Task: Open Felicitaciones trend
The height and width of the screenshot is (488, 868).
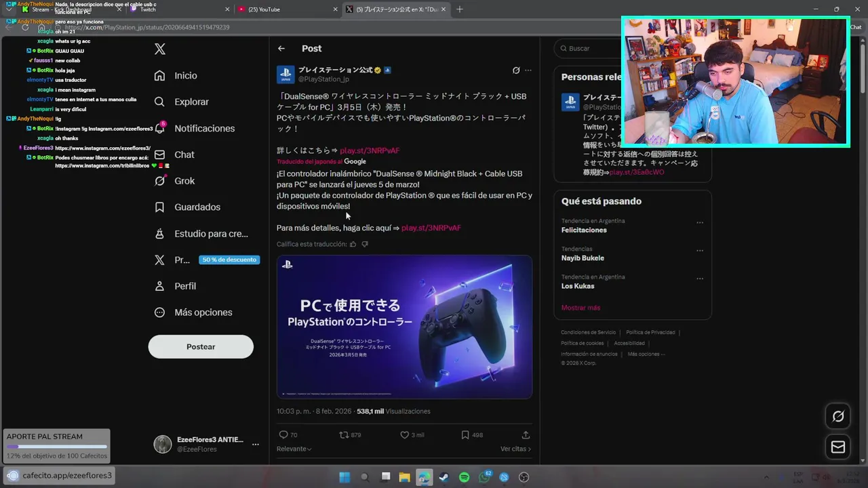Action: (x=584, y=230)
